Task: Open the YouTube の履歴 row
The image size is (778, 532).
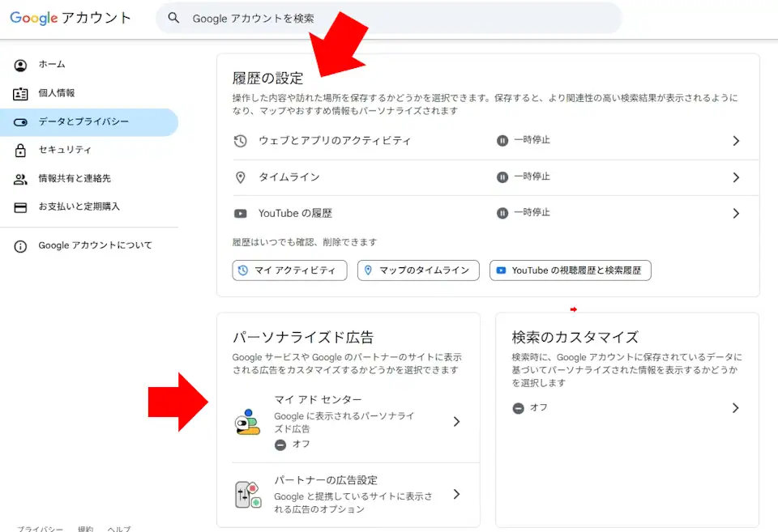Action: [495, 214]
